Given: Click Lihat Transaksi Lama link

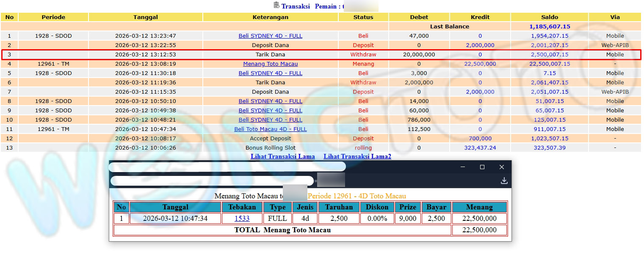Looking at the screenshot, I should click(282, 156).
